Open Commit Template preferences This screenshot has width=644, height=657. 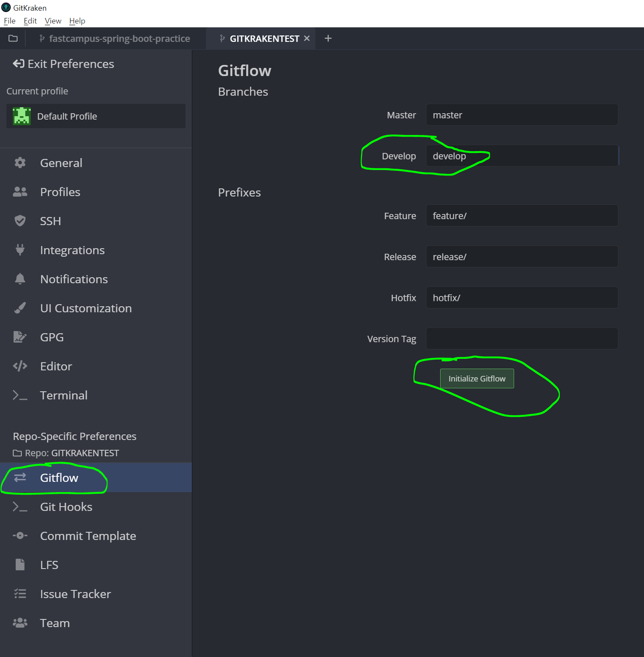click(x=96, y=536)
